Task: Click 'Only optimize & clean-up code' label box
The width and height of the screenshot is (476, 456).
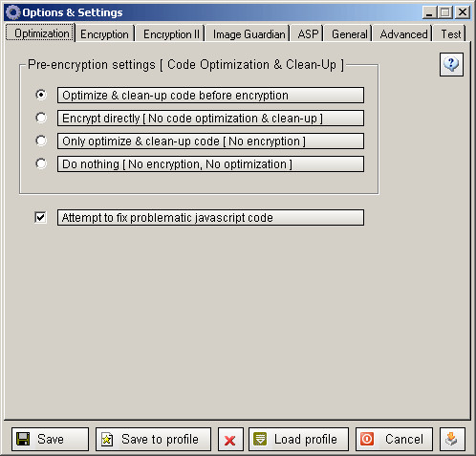Action: tap(210, 141)
